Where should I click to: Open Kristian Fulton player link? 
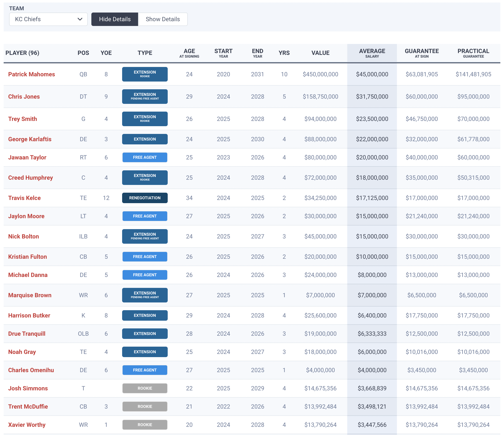pos(28,257)
